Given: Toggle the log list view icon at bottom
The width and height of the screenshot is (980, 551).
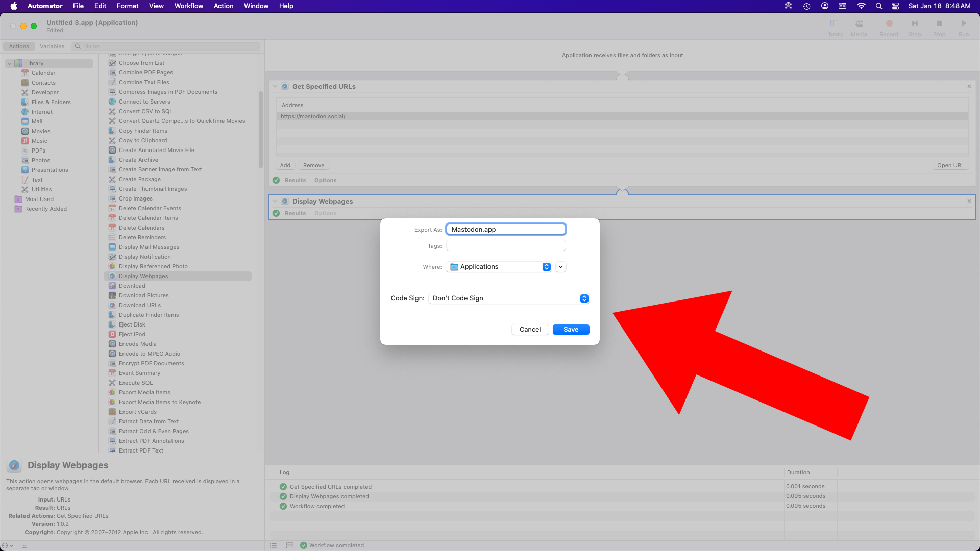Looking at the screenshot, I should [x=274, y=545].
